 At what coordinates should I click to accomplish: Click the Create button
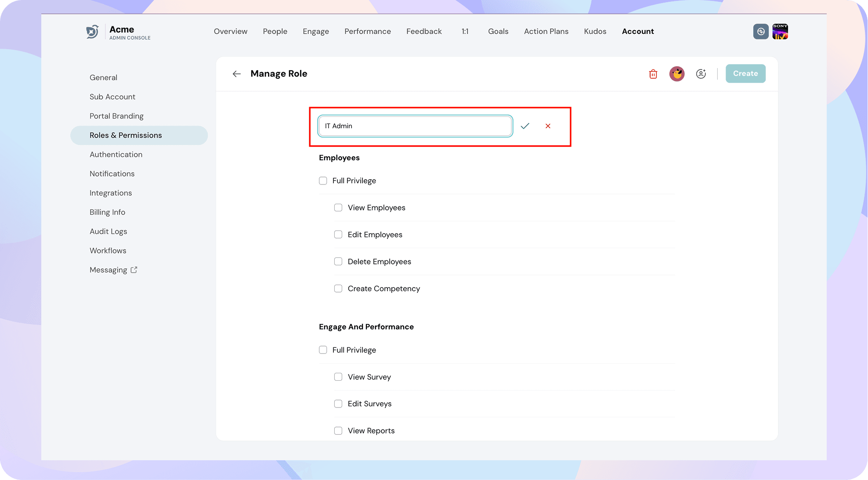745,74
